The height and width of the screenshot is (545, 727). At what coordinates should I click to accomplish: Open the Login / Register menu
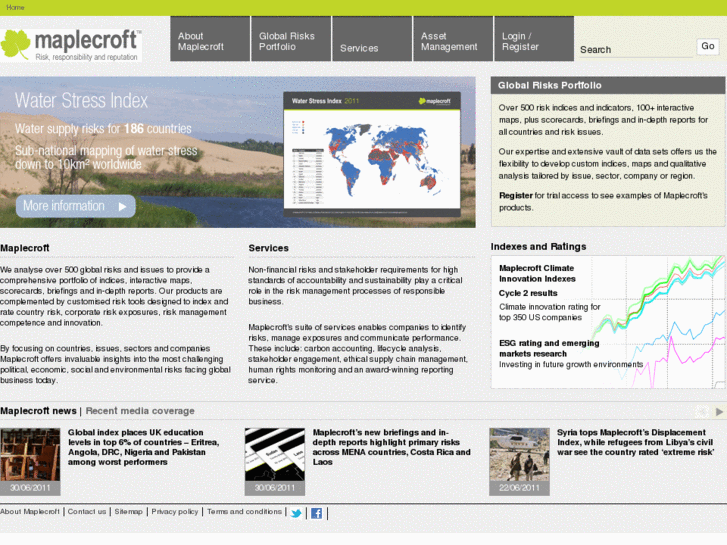(534, 39)
